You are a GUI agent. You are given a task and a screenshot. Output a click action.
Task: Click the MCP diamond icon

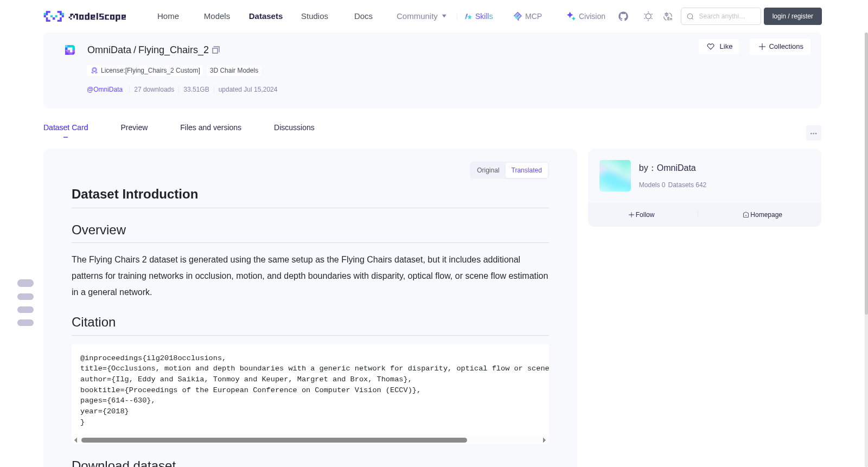518,16
